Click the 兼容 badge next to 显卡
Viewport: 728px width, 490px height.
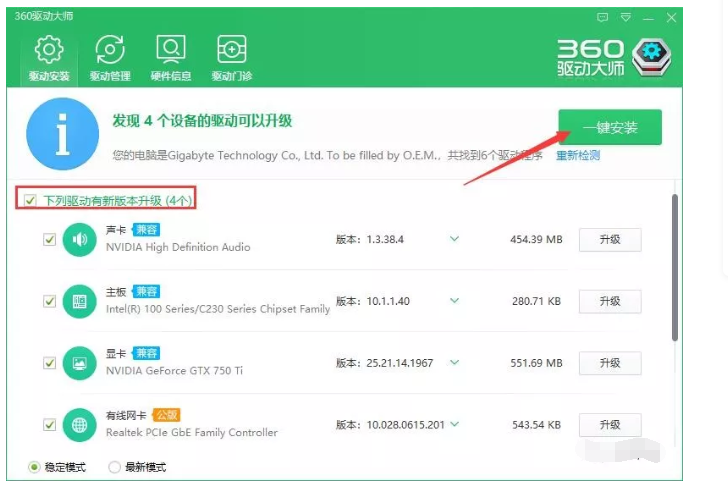(146, 353)
